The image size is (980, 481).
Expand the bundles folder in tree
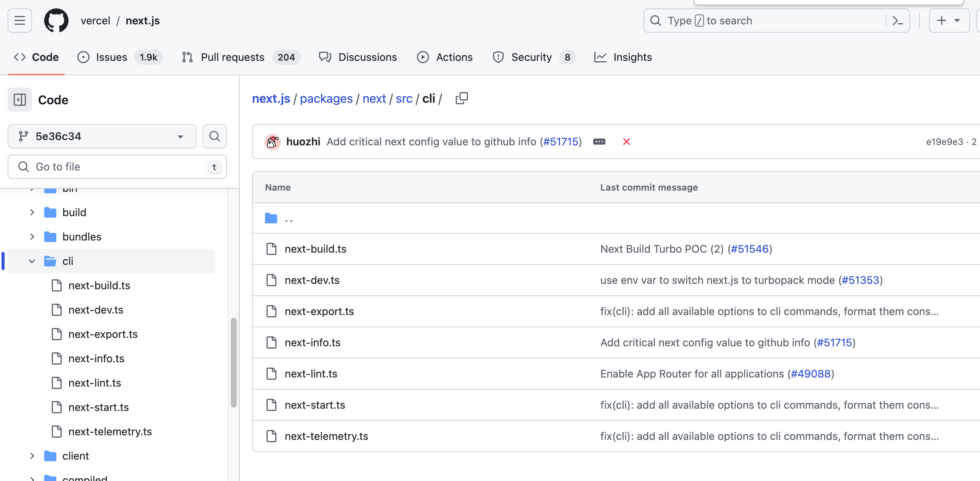click(32, 237)
